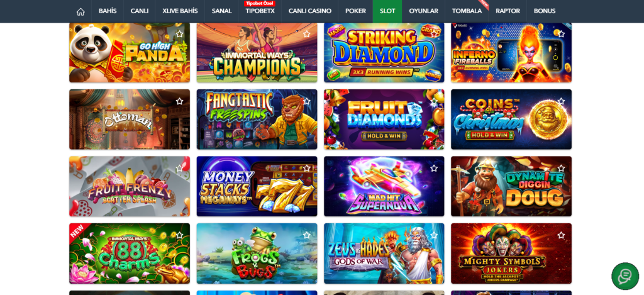Star the Mad Hit Supernova game
Viewport: 644px width, 295px height.
tap(434, 168)
